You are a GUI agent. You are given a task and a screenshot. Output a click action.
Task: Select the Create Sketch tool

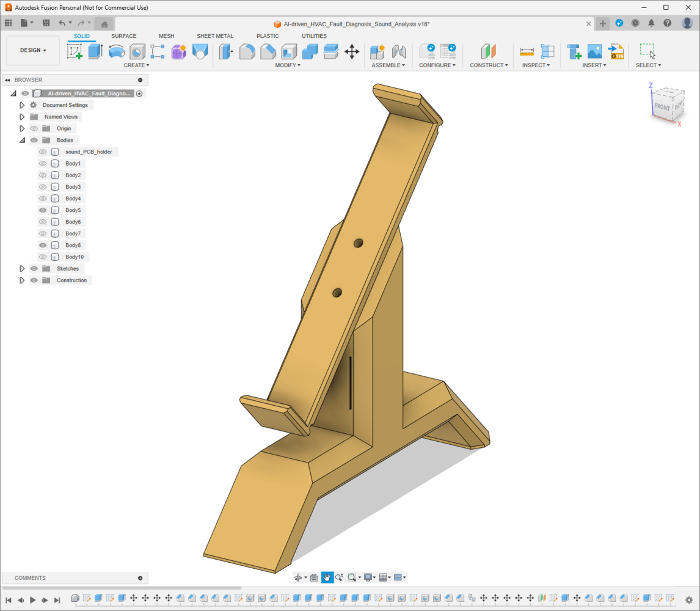75,51
